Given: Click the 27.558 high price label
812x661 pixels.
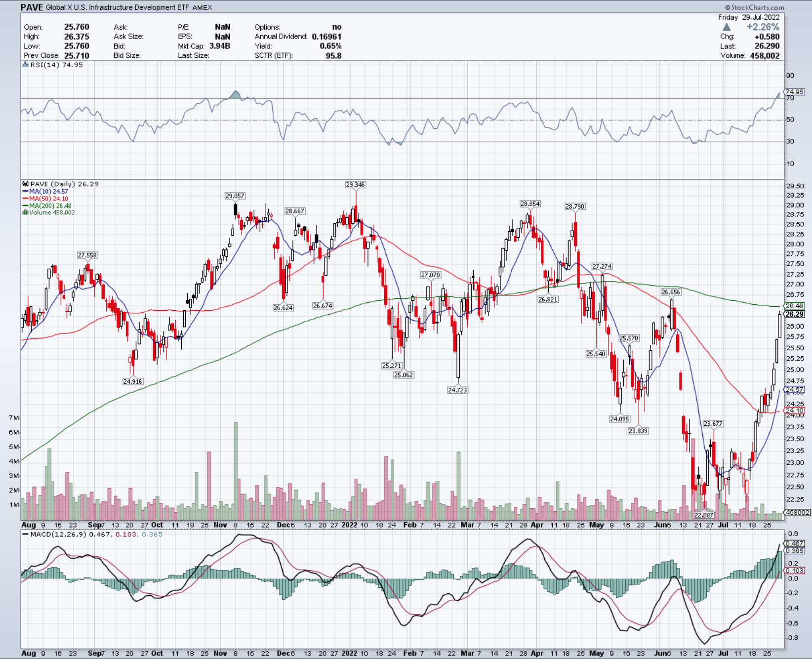Looking at the screenshot, I should click(x=87, y=255).
